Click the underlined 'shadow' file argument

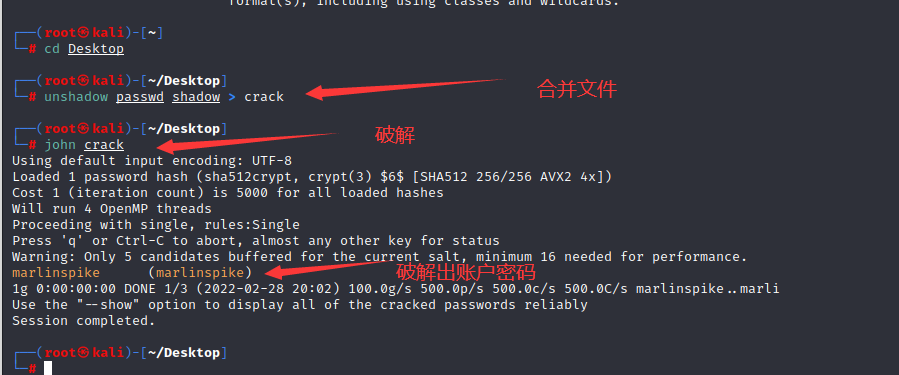pos(196,97)
